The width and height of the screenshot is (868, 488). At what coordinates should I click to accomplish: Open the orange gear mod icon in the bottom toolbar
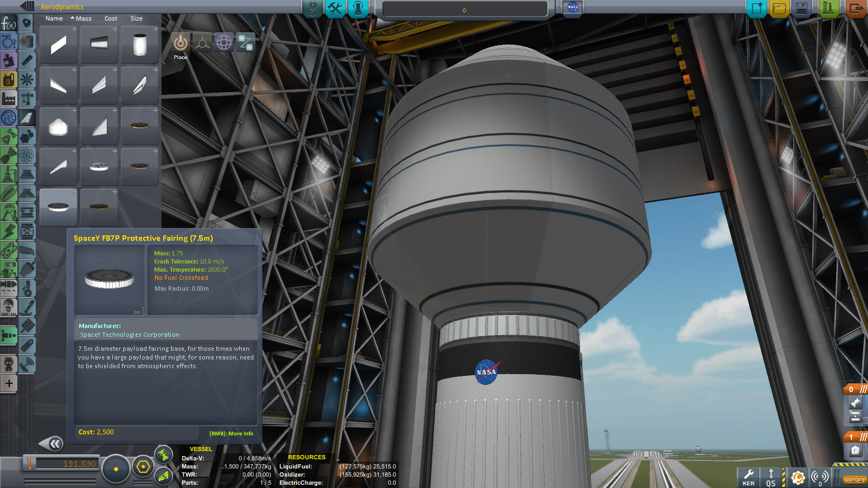pyautogui.click(x=797, y=477)
